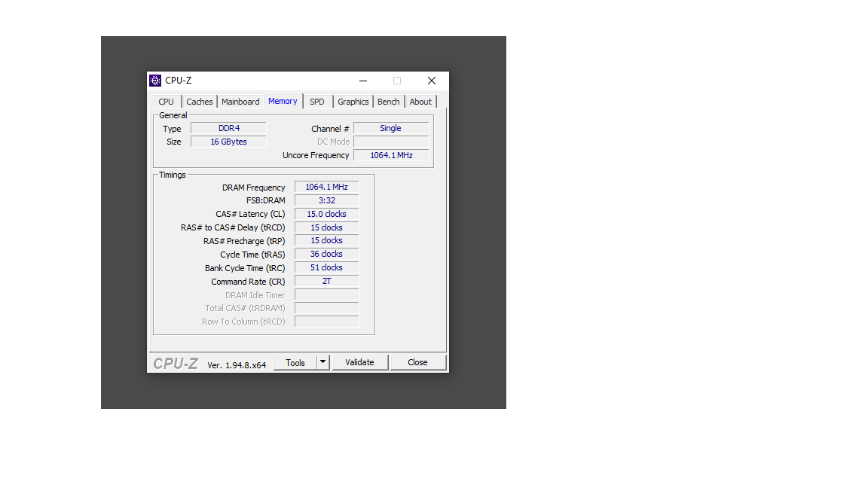Image resolution: width=868 pixels, height=488 pixels.
Task: Show the About tab
Action: (420, 102)
